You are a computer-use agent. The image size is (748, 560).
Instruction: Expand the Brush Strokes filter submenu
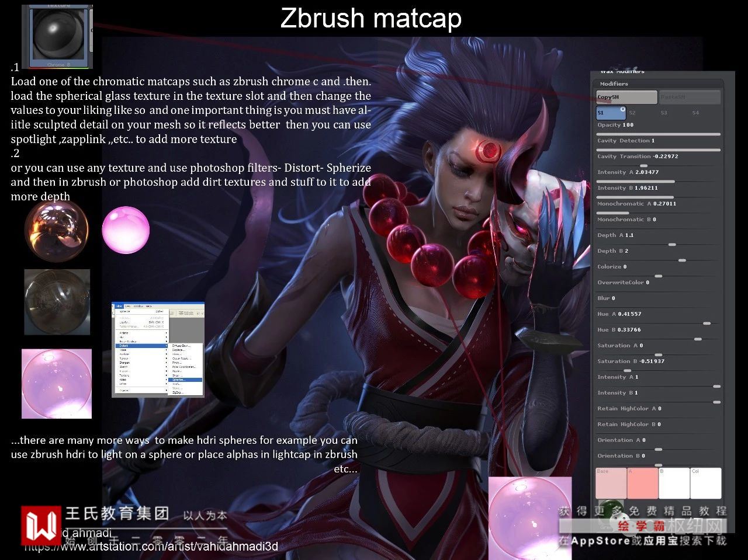(141, 342)
